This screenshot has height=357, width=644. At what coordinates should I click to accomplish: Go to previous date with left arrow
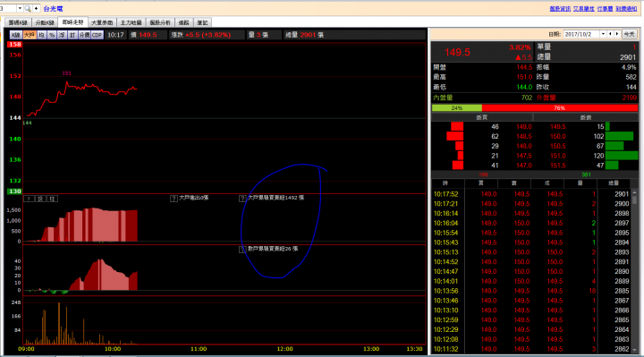tap(610, 34)
